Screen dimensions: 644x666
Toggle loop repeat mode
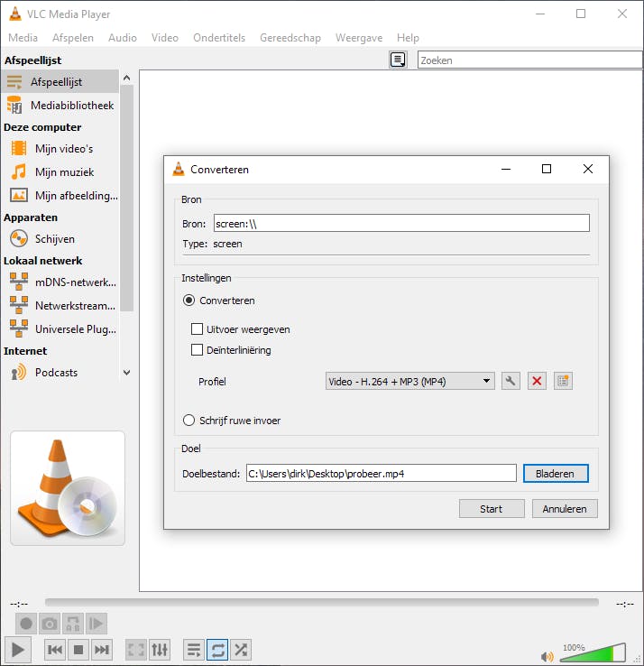tap(217, 650)
